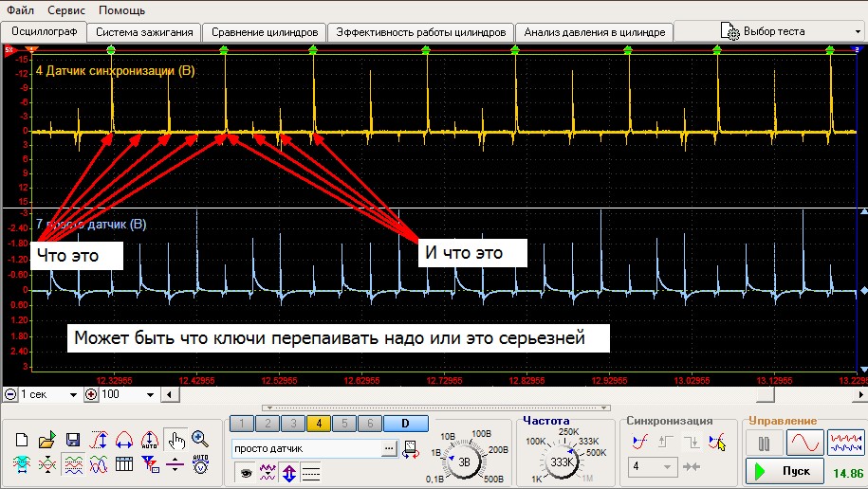This screenshot has height=489, width=868.
Task: Select channel 6 button
Action: [370, 424]
